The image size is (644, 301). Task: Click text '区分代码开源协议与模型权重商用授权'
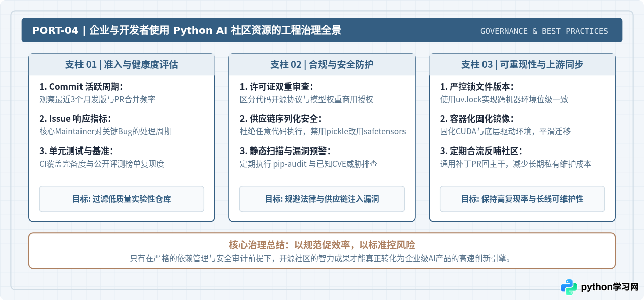[306, 99]
